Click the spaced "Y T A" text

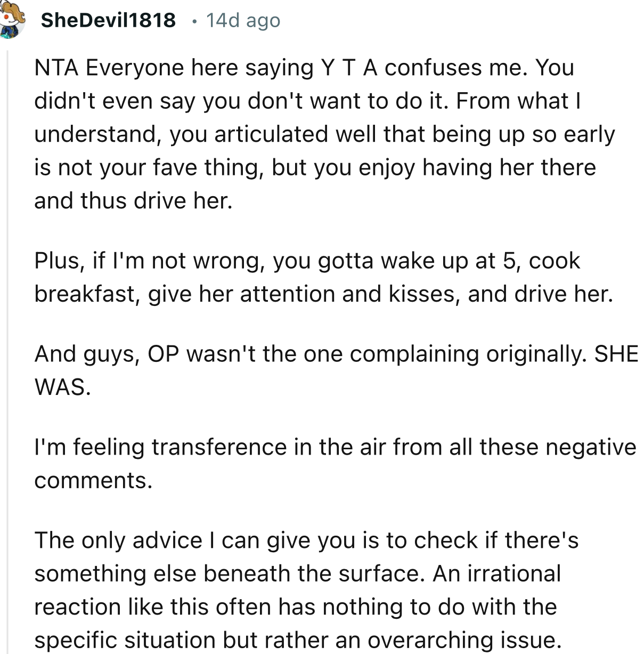coord(348,68)
